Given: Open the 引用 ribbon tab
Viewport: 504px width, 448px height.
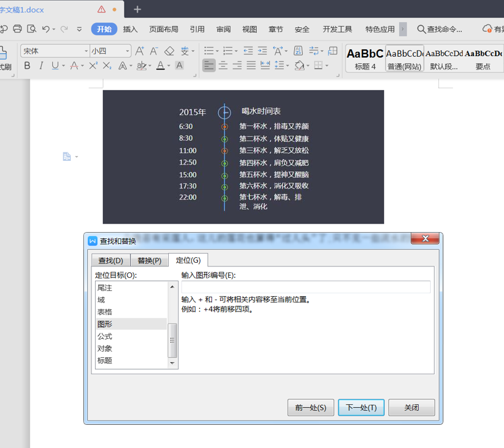Looking at the screenshot, I should tap(197, 29).
